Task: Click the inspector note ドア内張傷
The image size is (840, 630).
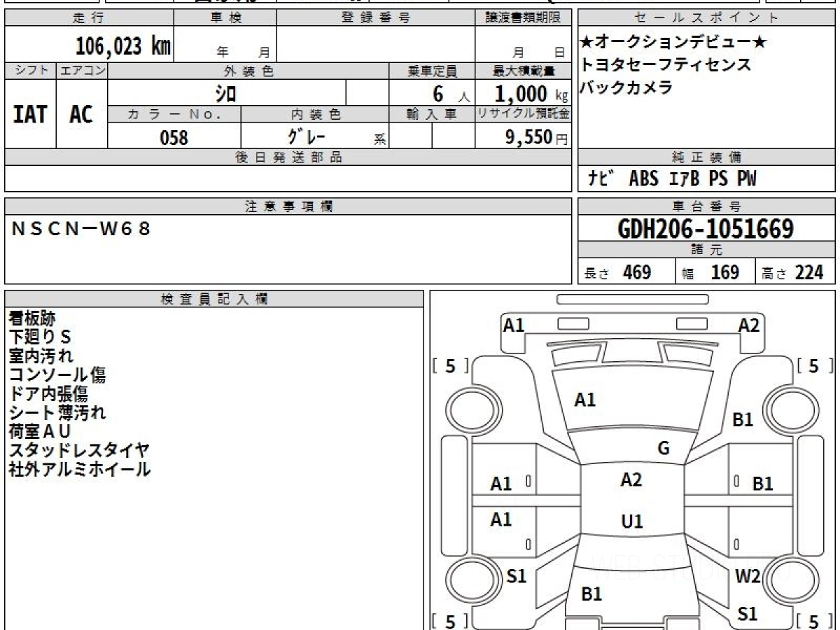Action: pos(49,393)
